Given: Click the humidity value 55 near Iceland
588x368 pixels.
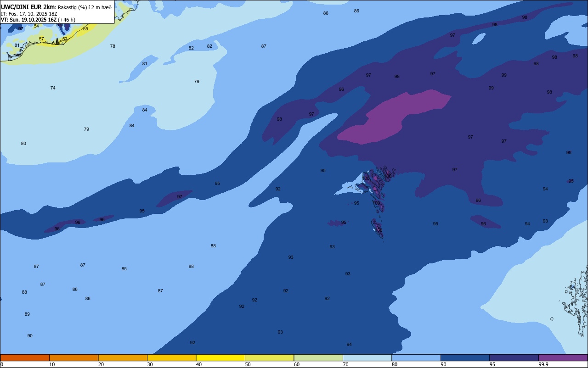Looking at the screenshot, I should 85,28.
